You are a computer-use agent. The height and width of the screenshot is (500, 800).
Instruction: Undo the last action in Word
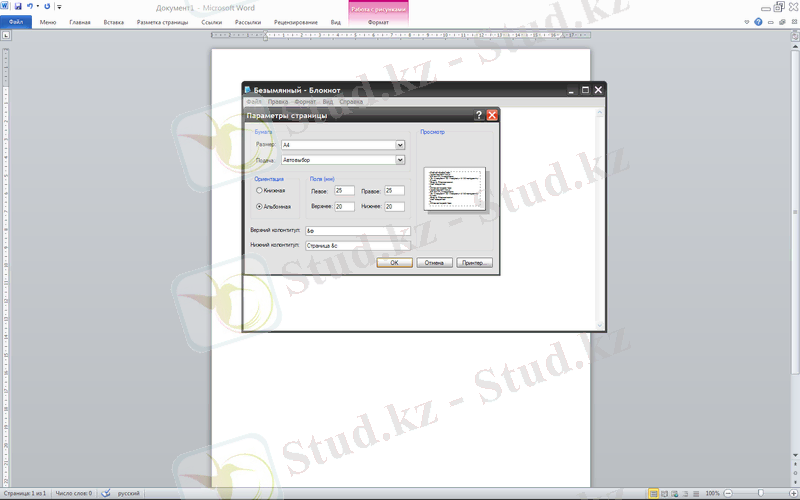tap(30, 6)
